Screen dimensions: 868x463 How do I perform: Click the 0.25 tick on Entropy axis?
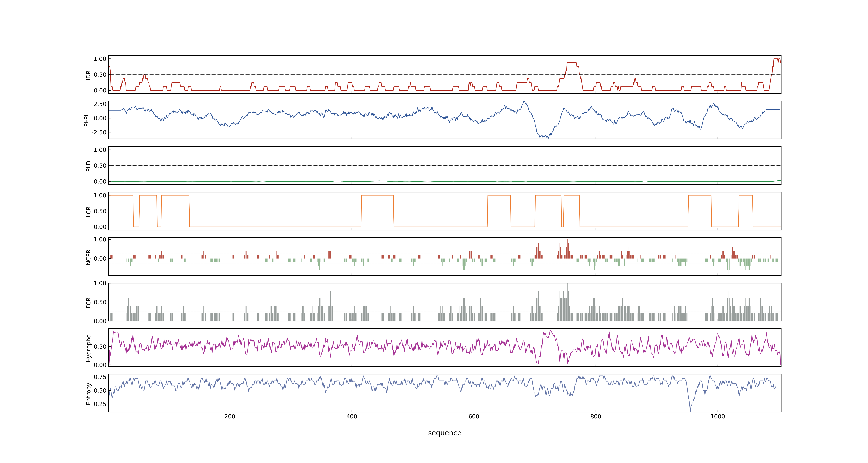coord(100,404)
